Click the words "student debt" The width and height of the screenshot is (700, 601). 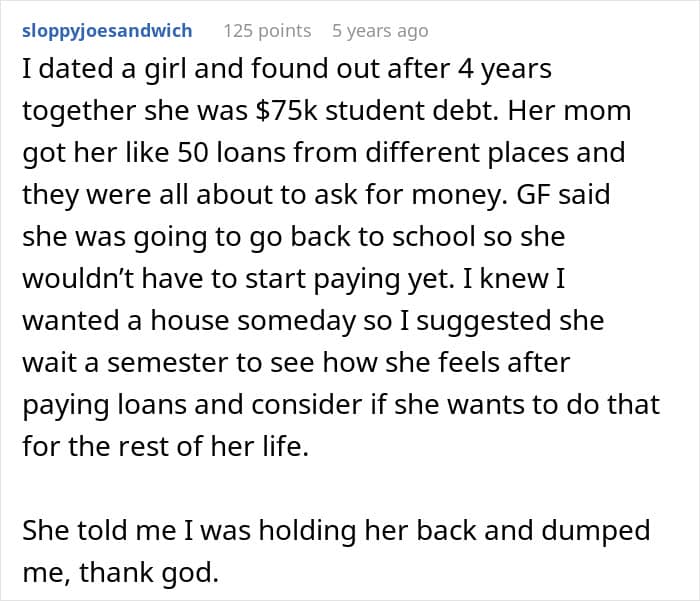coord(468,112)
